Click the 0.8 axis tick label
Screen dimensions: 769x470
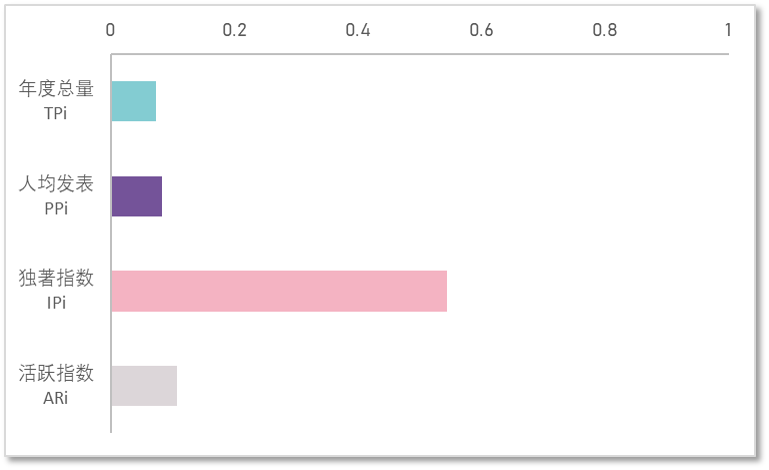click(605, 30)
